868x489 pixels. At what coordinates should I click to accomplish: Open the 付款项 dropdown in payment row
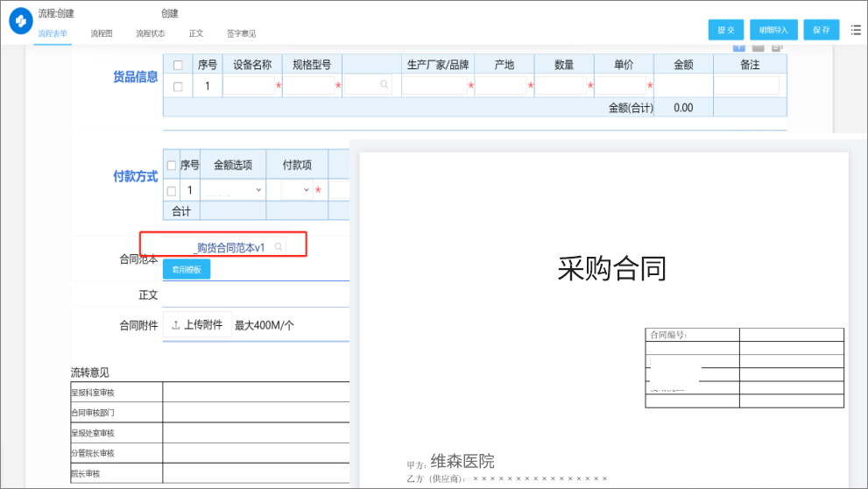(296, 190)
